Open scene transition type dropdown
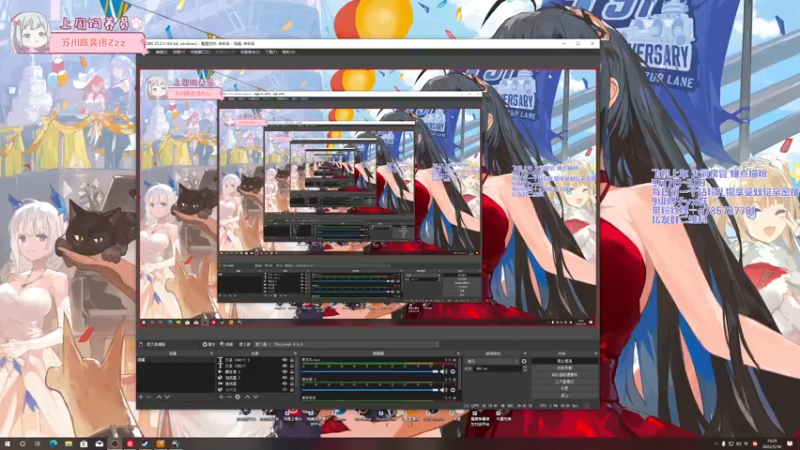The height and width of the screenshot is (450, 800). 492,361
